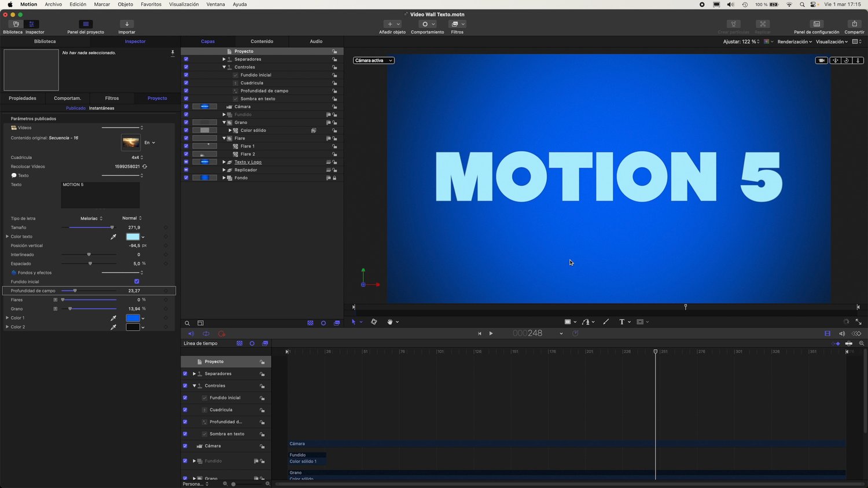Switch to the Filtros inspector tab
The height and width of the screenshot is (488, 868).
pyautogui.click(x=112, y=98)
